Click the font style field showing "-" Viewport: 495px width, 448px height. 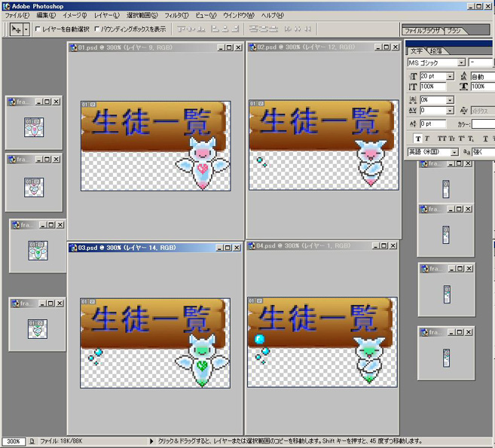[x=481, y=62]
